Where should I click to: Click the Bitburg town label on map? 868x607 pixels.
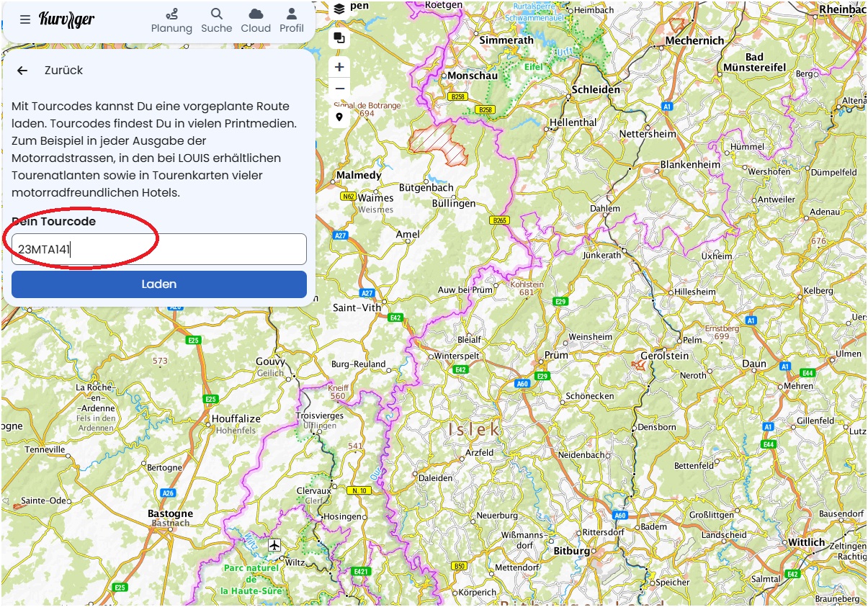coord(571,551)
